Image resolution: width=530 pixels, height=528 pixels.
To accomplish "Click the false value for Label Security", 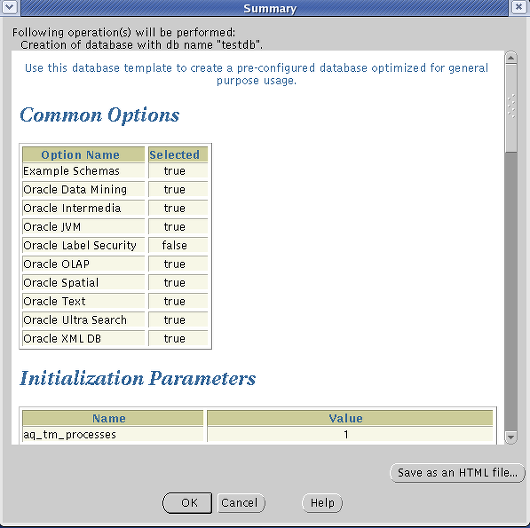I will click(174, 245).
